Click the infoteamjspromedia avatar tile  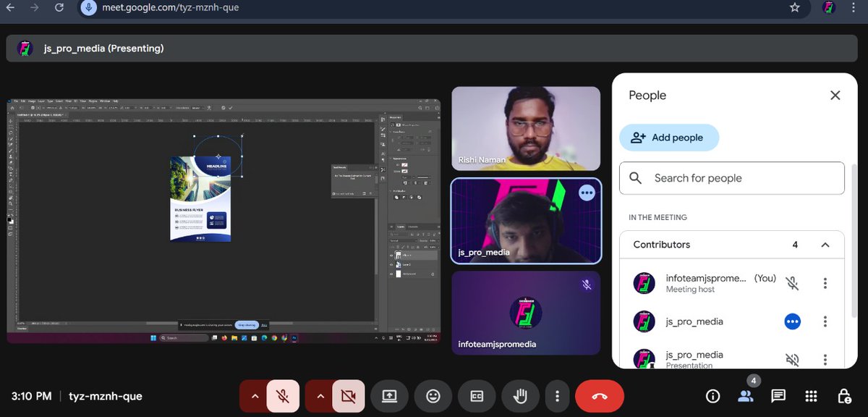(526, 313)
